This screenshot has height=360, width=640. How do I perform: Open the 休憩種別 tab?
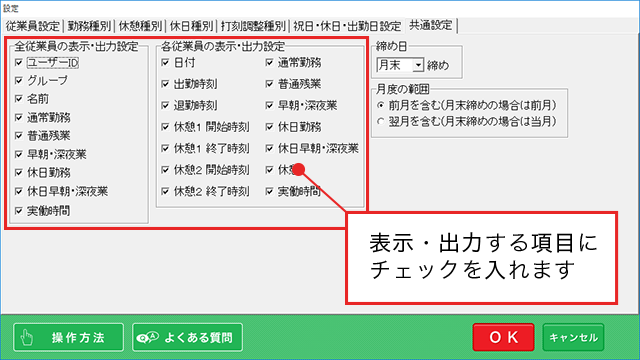click(140, 26)
